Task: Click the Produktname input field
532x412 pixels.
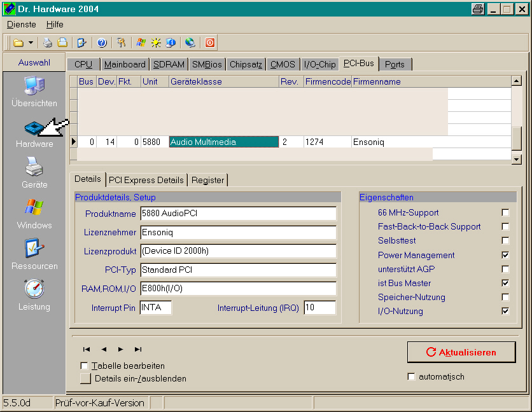Action: click(238, 213)
